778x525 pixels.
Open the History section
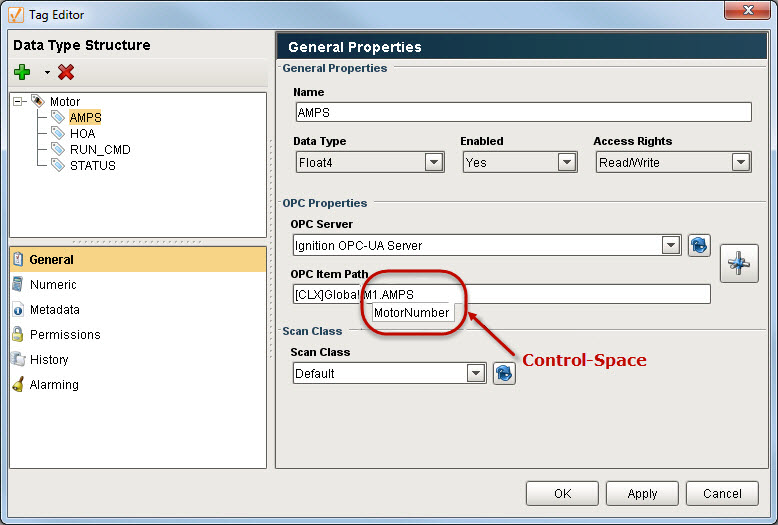coord(49,360)
